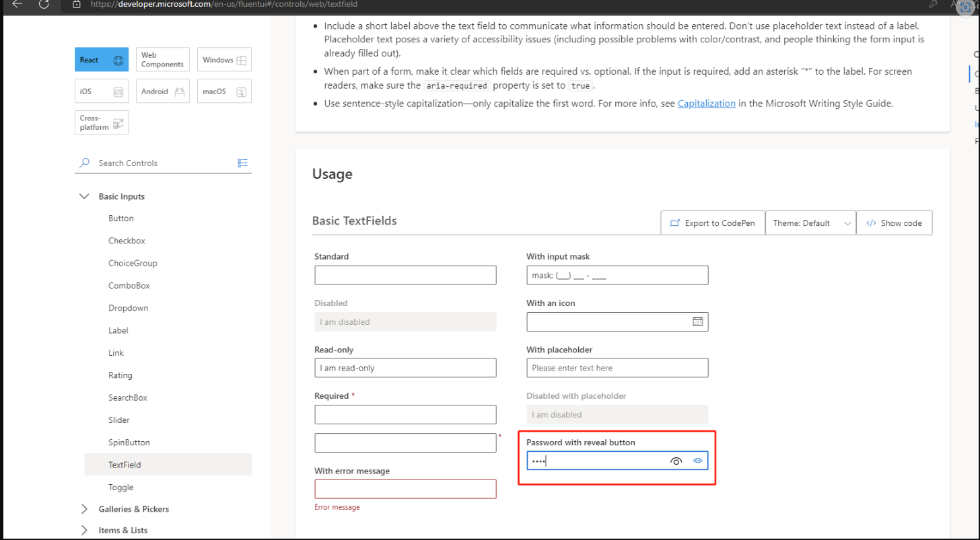The width and height of the screenshot is (980, 540).
Task: Click the Windows platform grid icon
Action: click(240, 59)
